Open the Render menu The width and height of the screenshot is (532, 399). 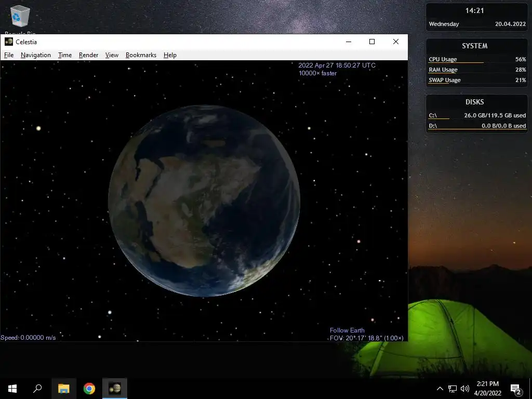point(88,55)
